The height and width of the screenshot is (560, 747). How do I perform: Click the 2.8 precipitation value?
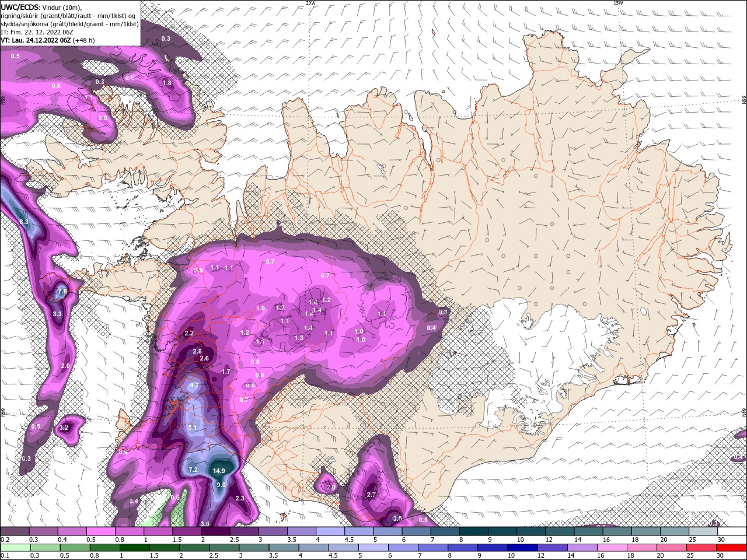(x=197, y=351)
